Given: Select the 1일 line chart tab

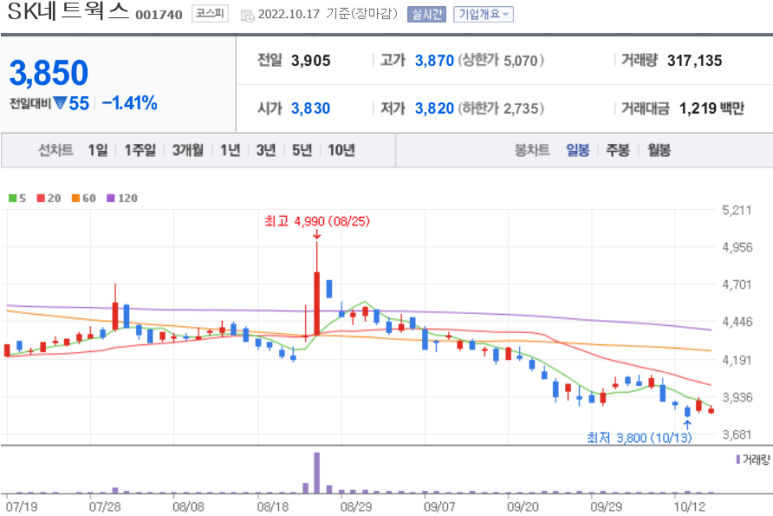Looking at the screenshot, I should click(x=98, y=150).
